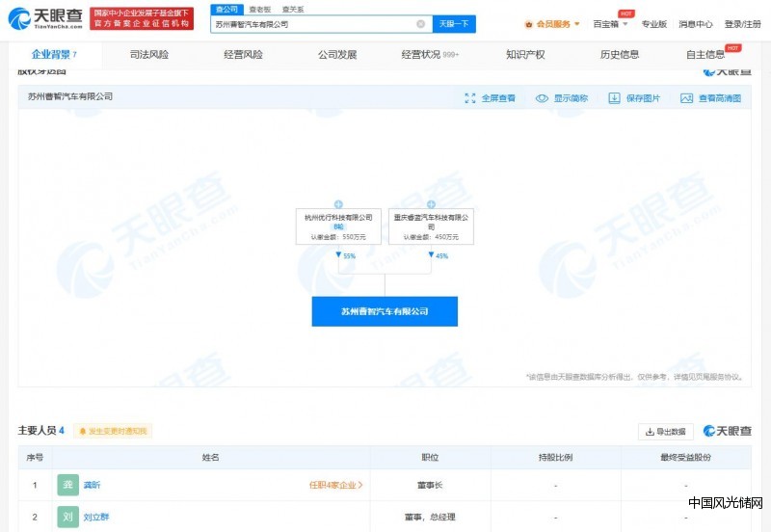Switch to the 经营状况 tab
771x532 pixels.
coord(430,55)
